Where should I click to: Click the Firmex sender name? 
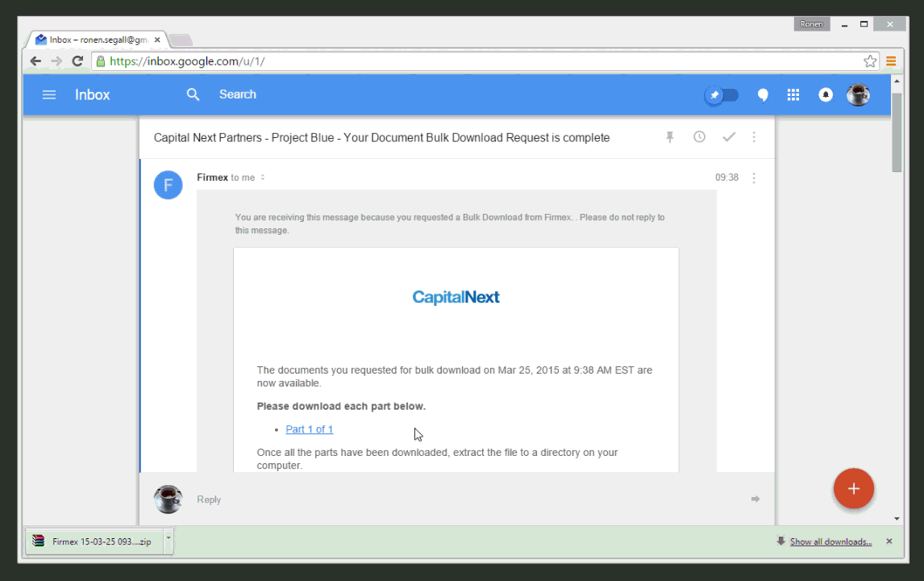pos(212,178)
